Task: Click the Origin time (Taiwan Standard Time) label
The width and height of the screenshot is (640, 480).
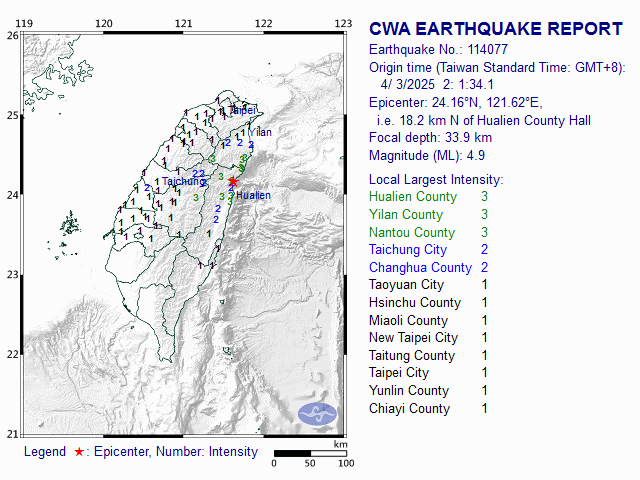Action: click(x=497, y=67)
